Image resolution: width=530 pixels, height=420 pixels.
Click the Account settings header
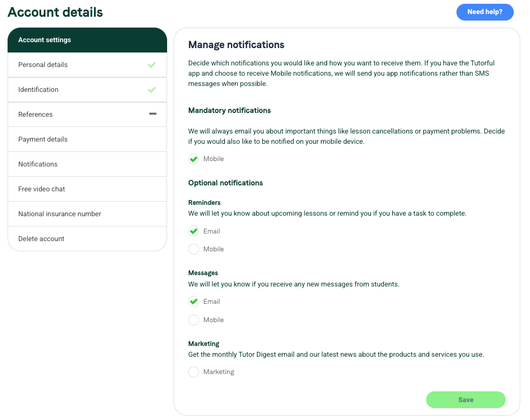[87, 40]
